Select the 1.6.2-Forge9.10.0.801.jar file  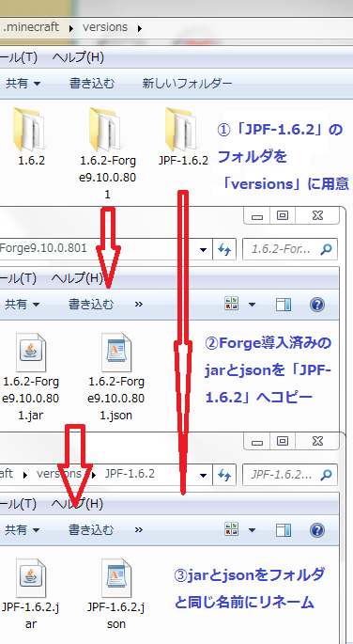31,376
